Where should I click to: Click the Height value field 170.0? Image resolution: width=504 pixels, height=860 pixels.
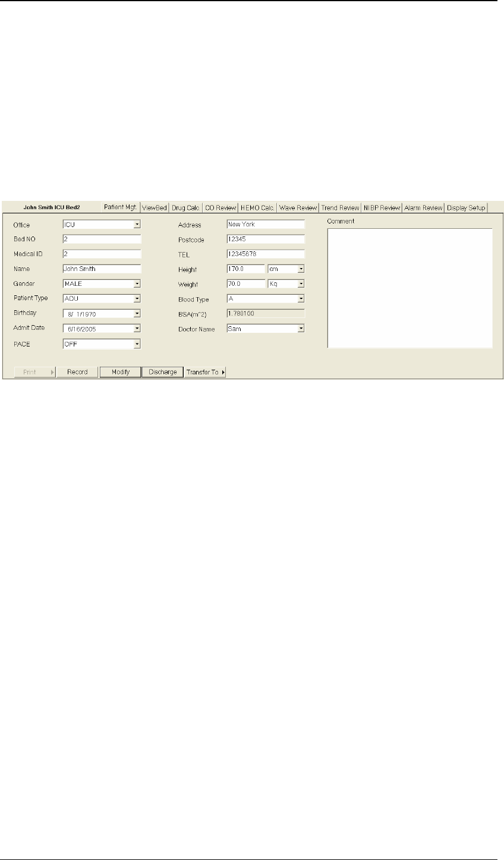[245, 269]
